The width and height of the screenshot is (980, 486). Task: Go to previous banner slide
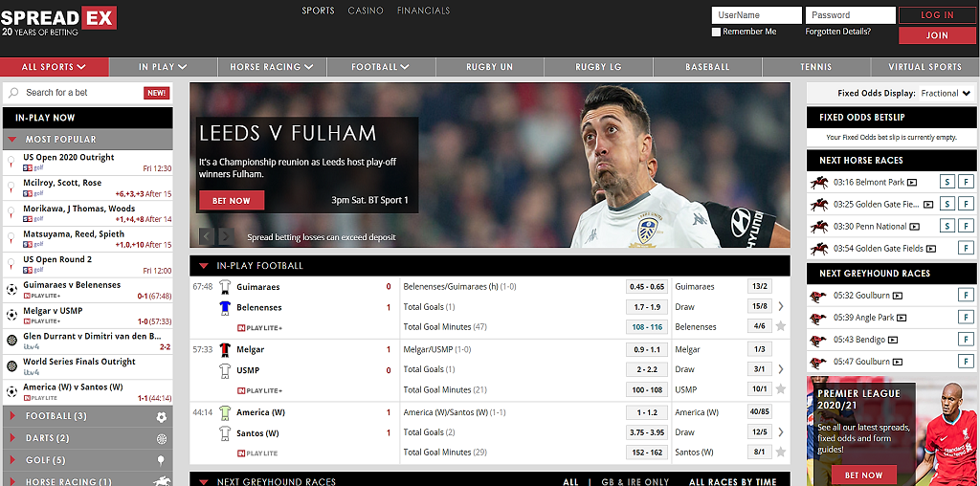[207, 236]
